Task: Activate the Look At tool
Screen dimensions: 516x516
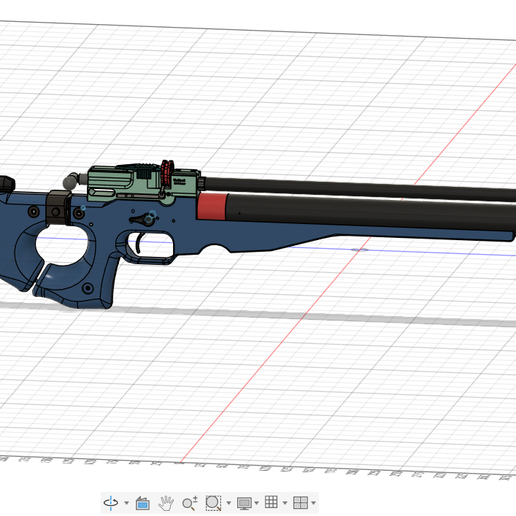Action: pos(142,503)
